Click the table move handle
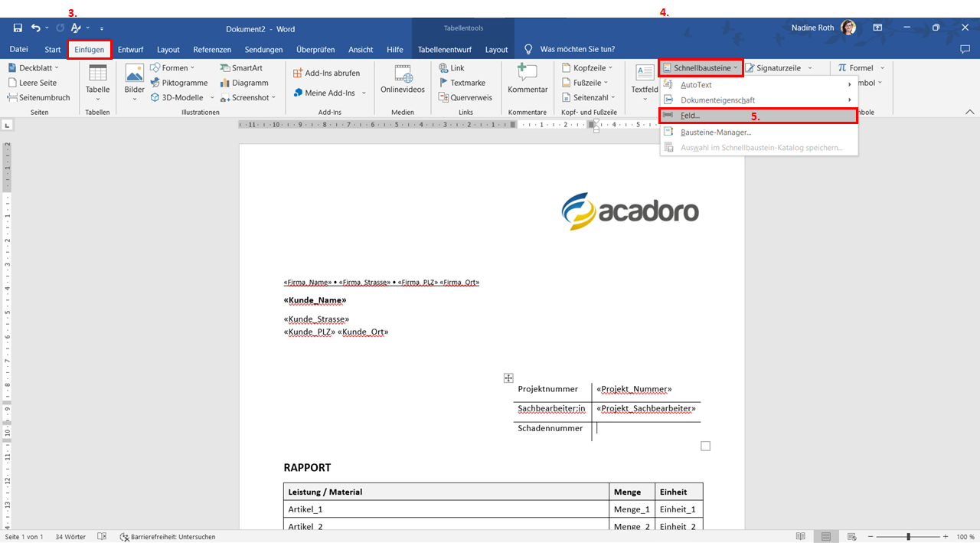 pyautogui.click(x=508, y=378)
